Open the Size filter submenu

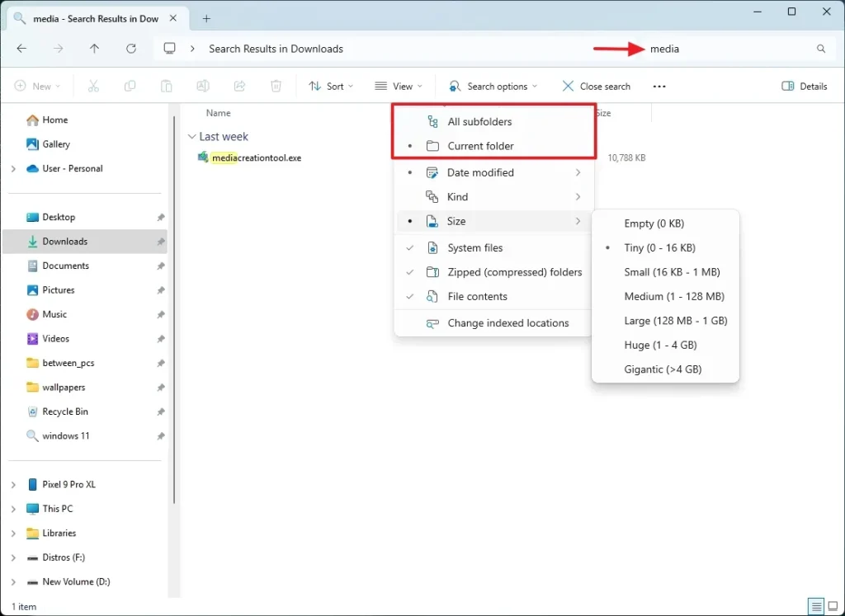point(493,221)
